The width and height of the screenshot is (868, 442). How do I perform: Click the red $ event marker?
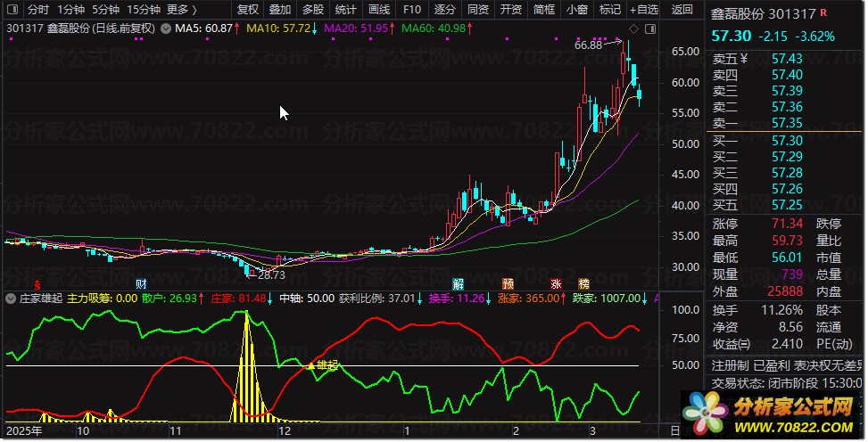37,285
